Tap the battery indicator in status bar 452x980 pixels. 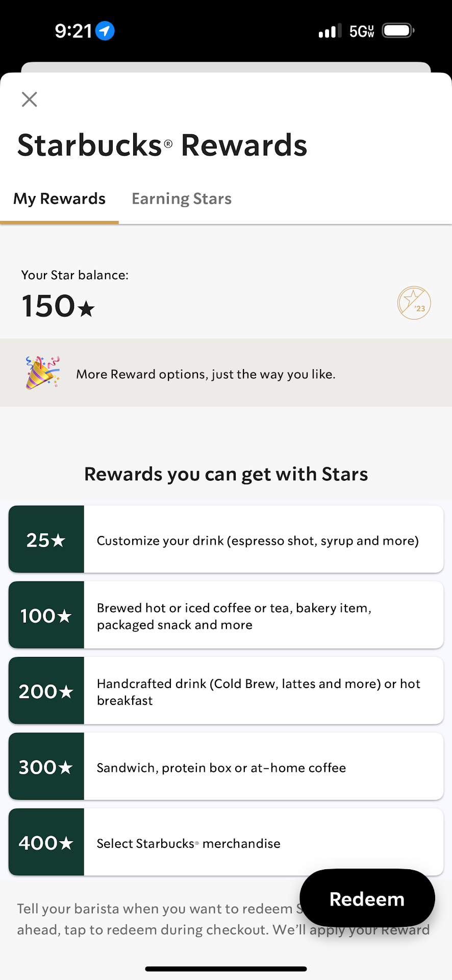[x=398, y=31]
